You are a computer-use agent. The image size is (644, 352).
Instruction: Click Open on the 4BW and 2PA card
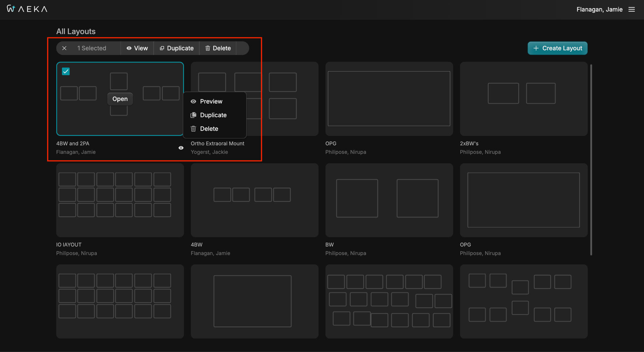point(120,99)
